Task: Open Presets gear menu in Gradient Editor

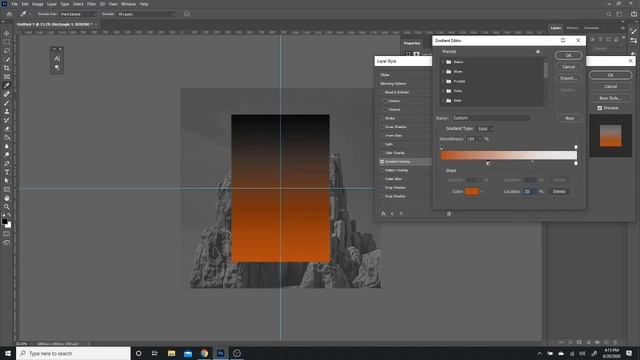Action: coord(538,51)
